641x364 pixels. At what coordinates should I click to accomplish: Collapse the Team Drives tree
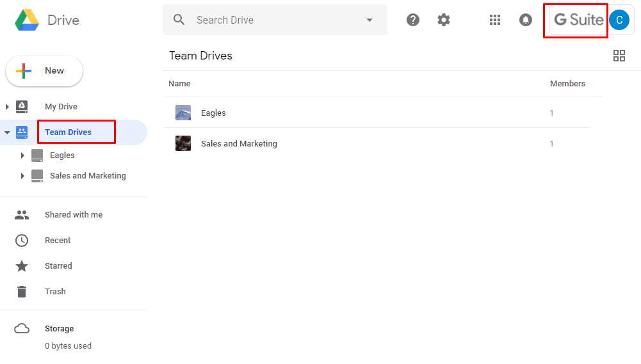point(7,132)
